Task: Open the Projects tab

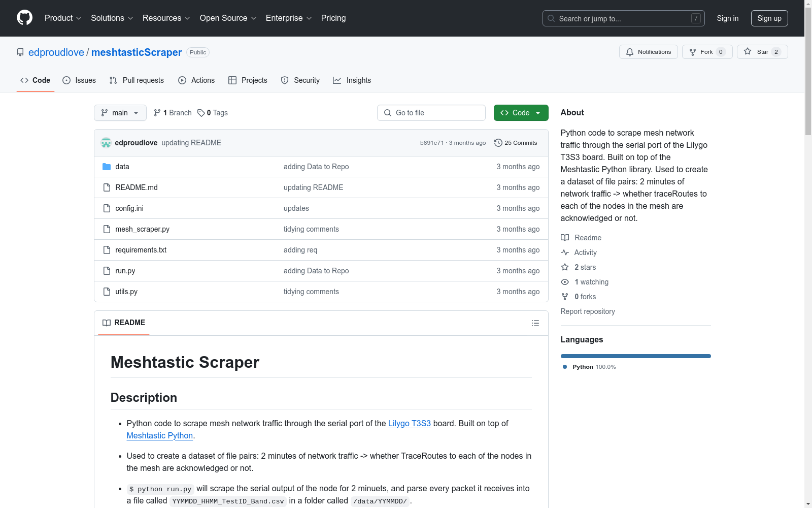Action: [248, 80]
